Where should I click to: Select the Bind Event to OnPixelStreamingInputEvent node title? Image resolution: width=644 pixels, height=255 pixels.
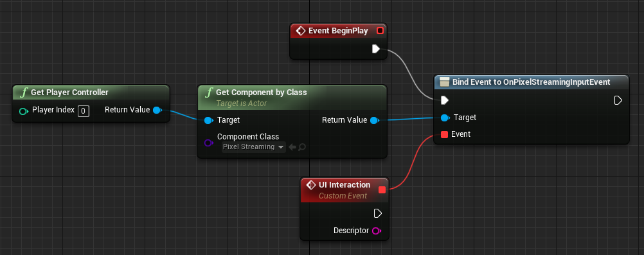(x=531, y=82)
